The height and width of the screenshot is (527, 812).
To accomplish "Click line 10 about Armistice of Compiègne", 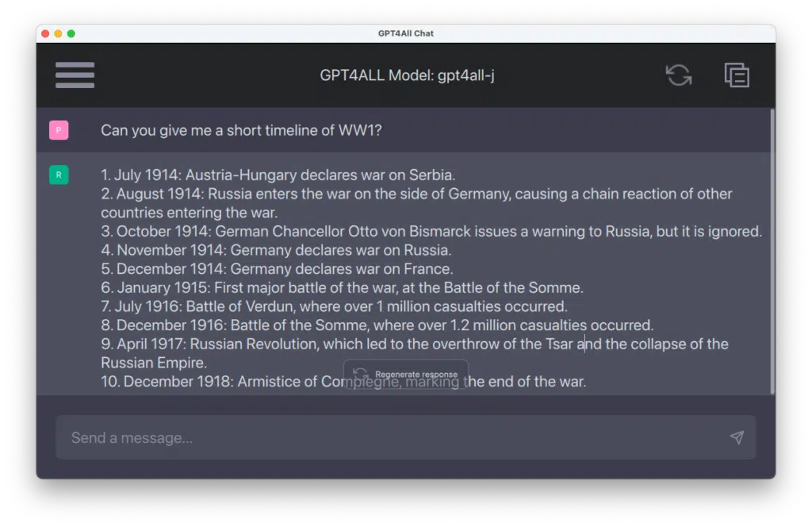I will point(343,382).
